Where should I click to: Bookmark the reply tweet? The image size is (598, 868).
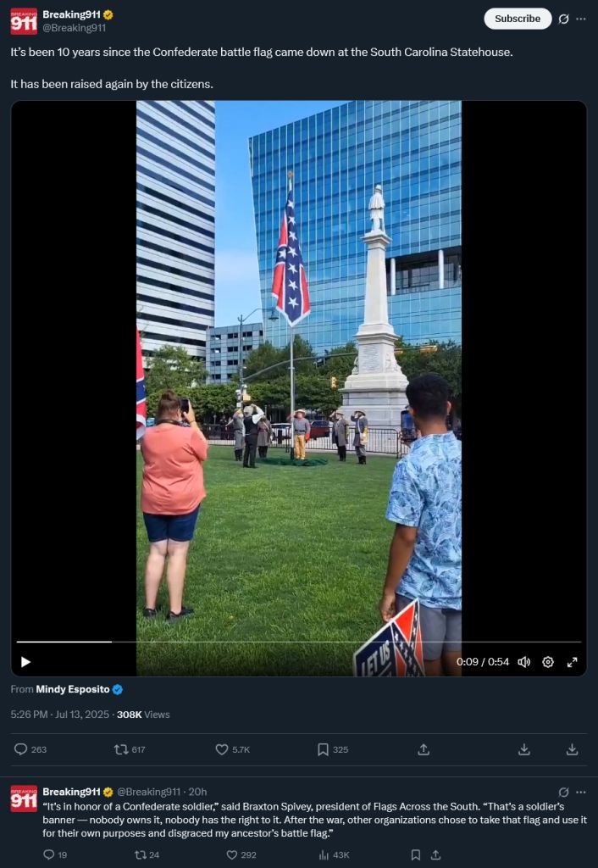(x=415, y=854)
